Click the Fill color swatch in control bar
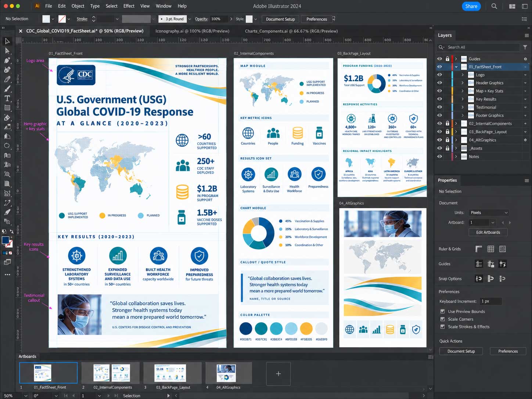 click(x=46, y=19)
